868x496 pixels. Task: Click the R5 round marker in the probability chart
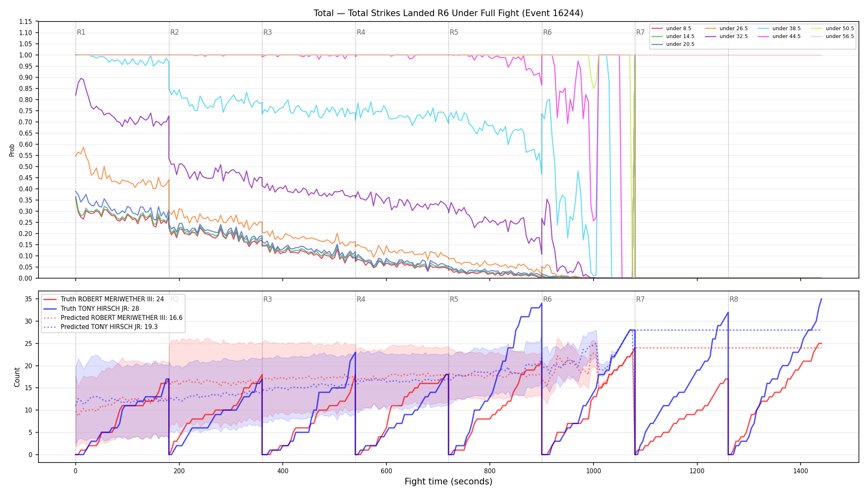click(x=454, y=32)
